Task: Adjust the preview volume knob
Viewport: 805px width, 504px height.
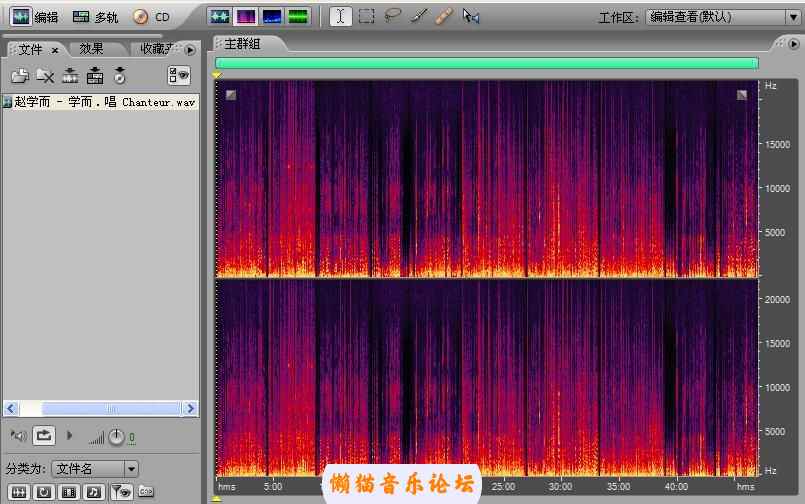Action: (117, 437)
